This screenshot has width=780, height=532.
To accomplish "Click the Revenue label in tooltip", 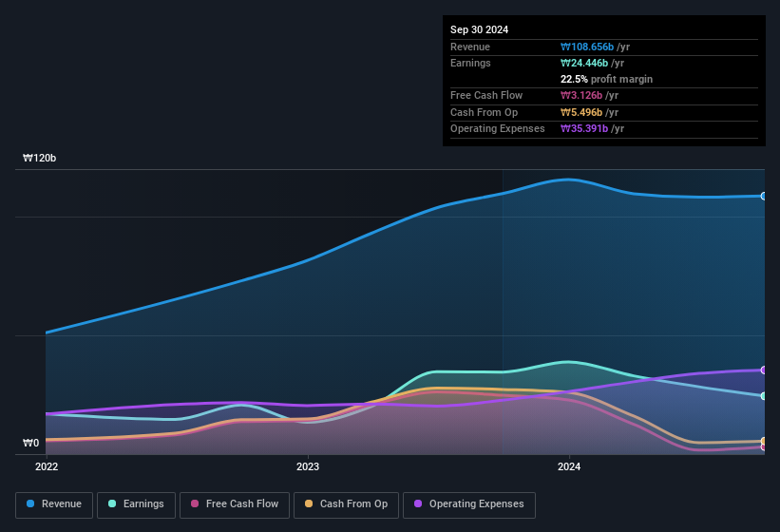I will (470, 47).
